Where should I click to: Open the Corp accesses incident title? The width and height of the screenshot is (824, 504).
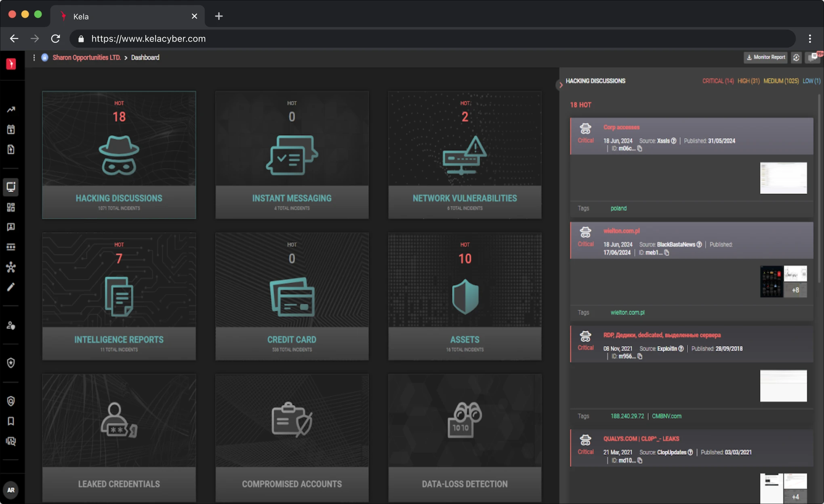pos(621,127)
